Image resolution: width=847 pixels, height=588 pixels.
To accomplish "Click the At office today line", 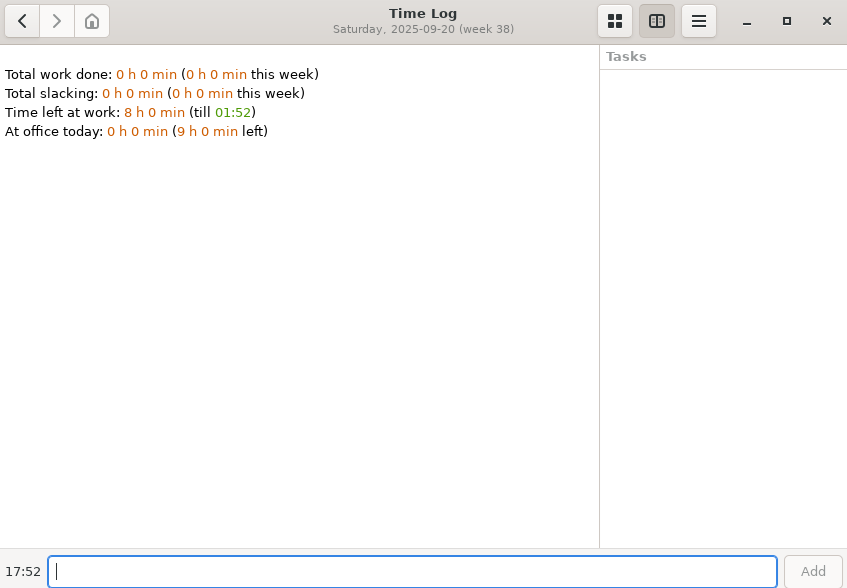I will tap(136, 131).
